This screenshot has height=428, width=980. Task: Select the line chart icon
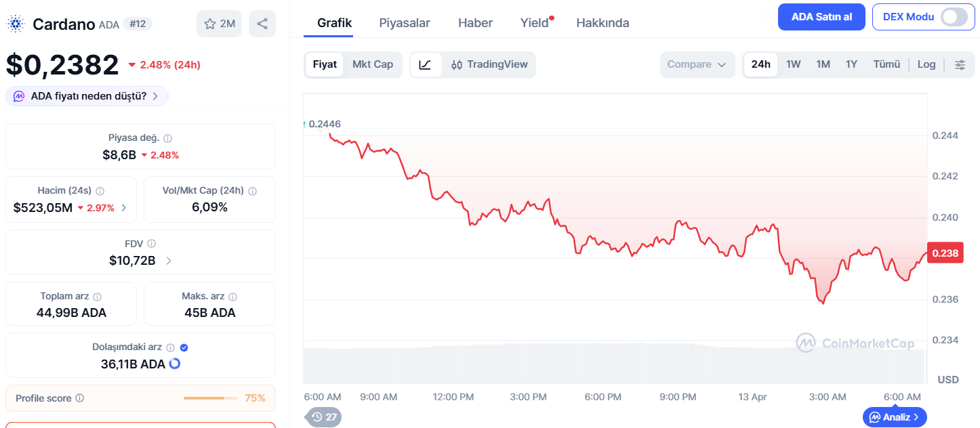426,65
